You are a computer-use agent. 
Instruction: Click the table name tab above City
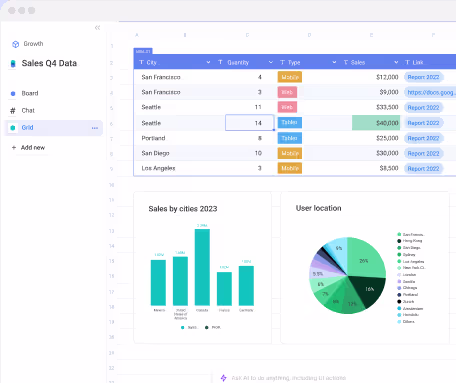pyautogui.click(x=143, y=51)
